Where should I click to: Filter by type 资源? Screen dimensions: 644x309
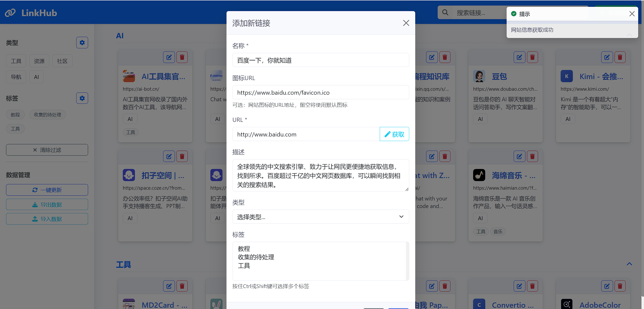click(x=39, y=61)
